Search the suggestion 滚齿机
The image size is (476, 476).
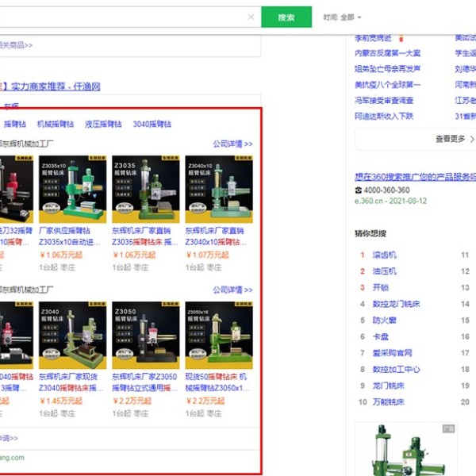pyautogui.click(x=385, y=255)
